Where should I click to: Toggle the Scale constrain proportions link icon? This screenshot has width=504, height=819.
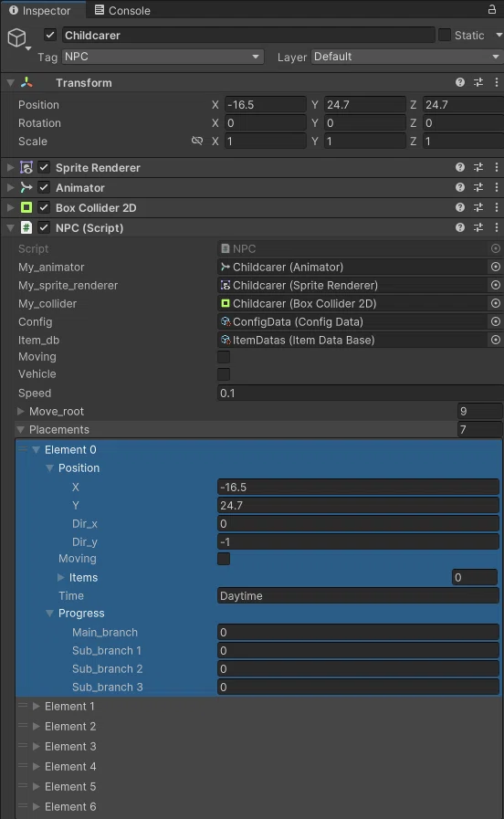197,141
